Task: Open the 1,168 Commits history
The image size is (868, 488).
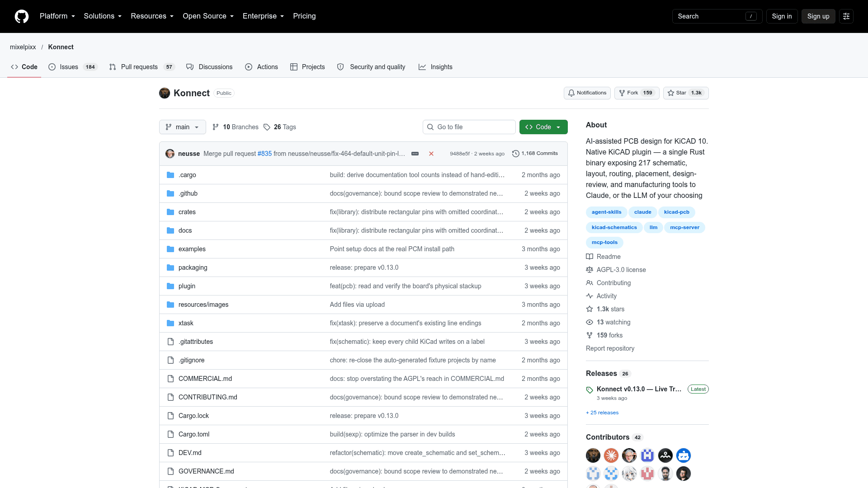Action: pos(535,154)
